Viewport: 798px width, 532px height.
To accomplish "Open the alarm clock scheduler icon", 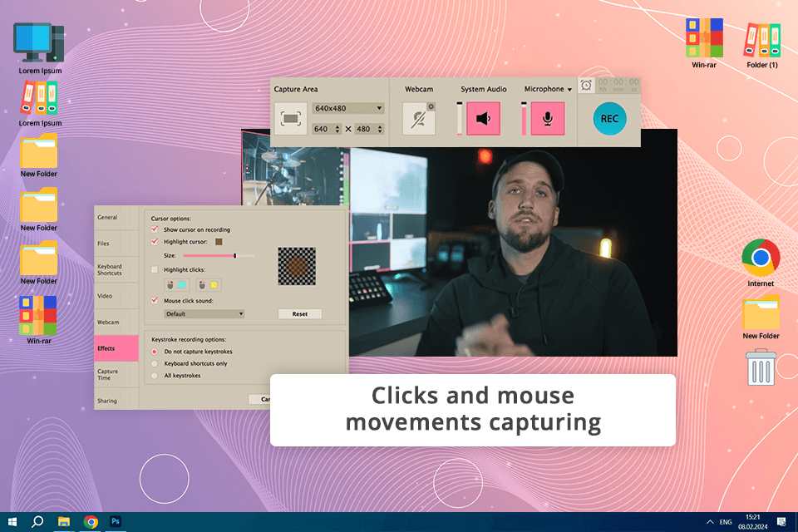I will pos(586,85).
